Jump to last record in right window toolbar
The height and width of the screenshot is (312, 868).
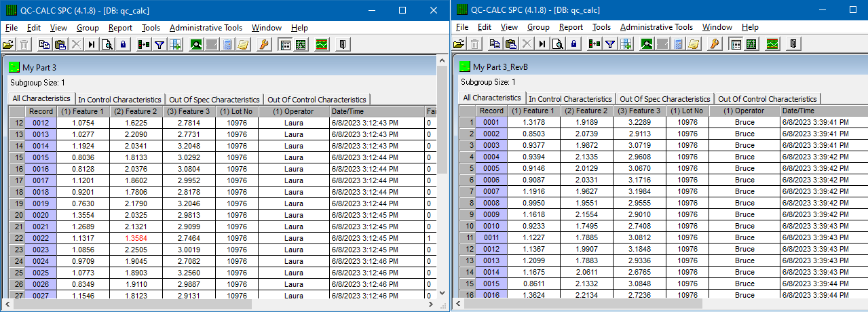tap(542, 44)
